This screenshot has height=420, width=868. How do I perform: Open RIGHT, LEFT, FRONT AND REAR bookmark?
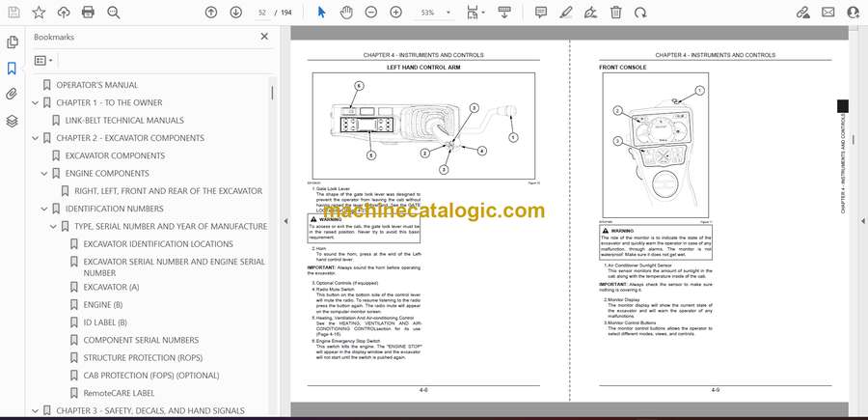pos(168,191)
